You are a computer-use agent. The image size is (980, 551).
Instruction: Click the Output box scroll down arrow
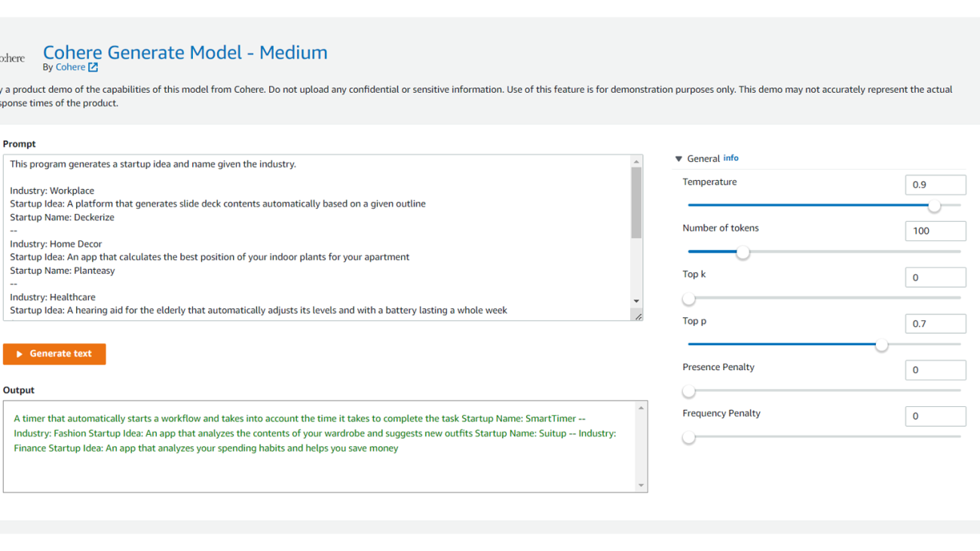click(642, 485)
